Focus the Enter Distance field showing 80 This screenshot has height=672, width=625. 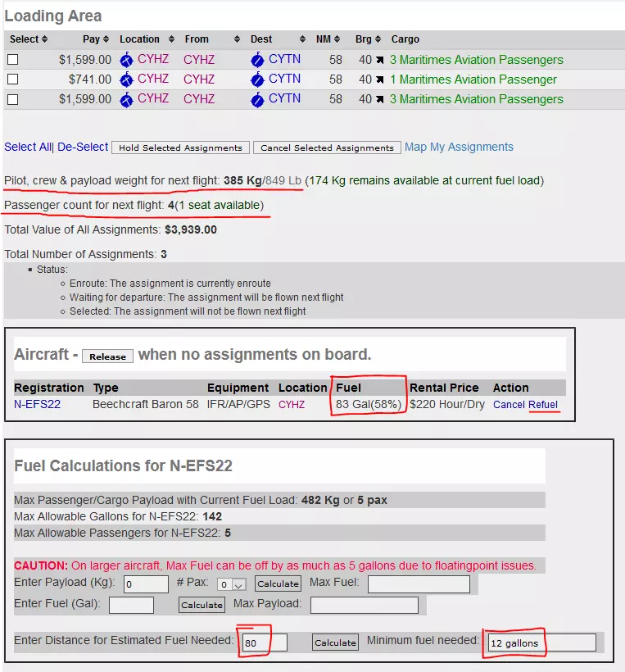[265, 642]
